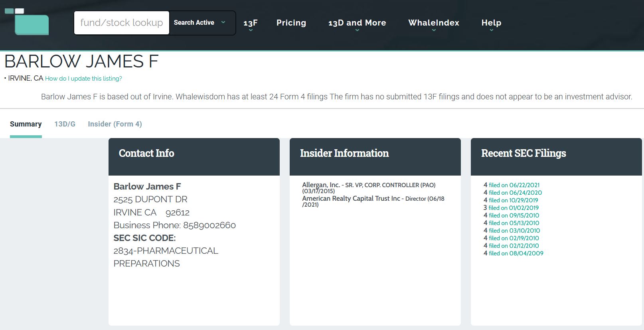This screenshot has width=644, height=330.
Task: Switch to the 13D/G tab
Action: click(65, 124)
